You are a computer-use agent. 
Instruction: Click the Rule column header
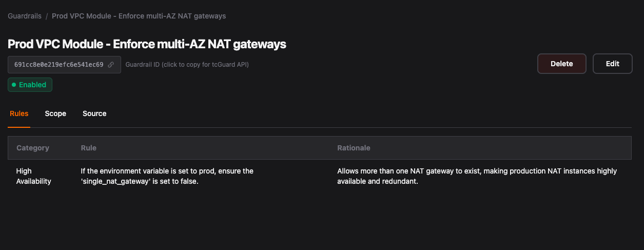[x=89, y=148]
